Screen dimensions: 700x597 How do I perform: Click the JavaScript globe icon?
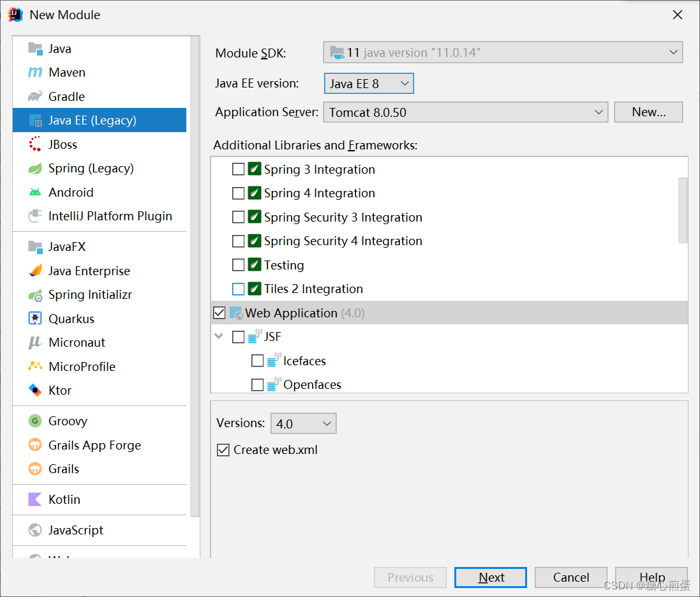tap(35, 530)
